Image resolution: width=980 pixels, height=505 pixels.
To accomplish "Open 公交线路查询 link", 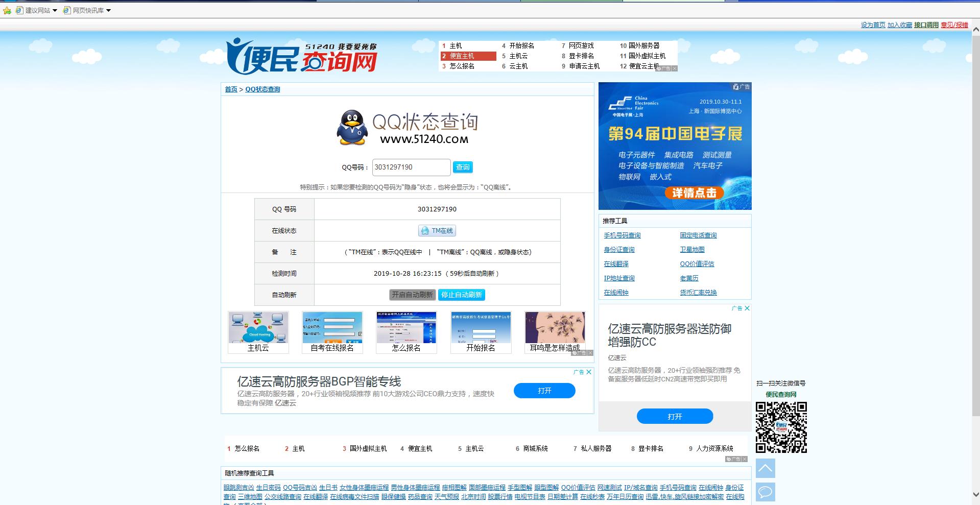I will pos(282,497).
